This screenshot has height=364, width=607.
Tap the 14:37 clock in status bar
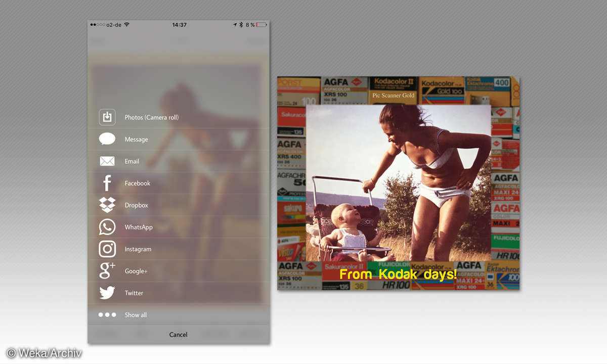point(179,24)
